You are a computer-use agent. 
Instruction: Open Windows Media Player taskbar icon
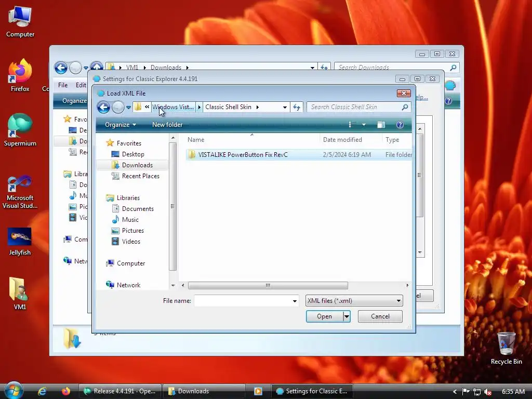click(x=258, y=391)
